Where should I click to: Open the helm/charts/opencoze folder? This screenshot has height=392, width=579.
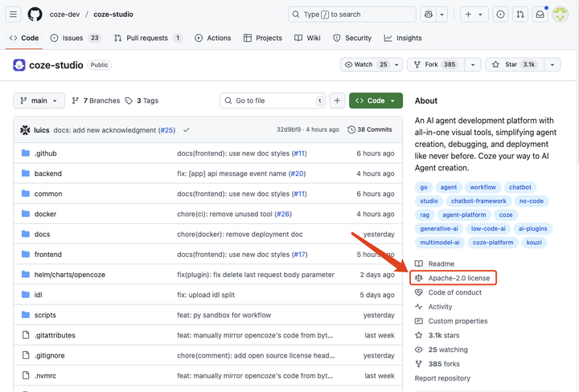(70, 275)
